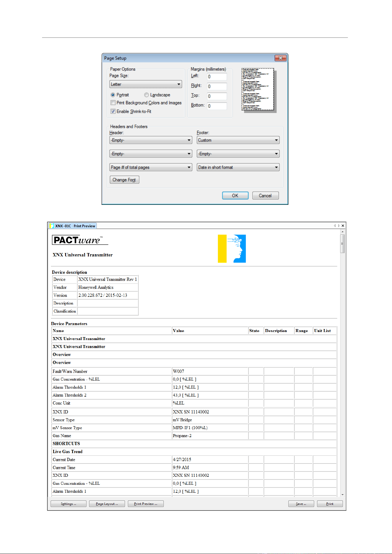
Task: Open the Page # of total pages dropdown
Action: (151, 168)
